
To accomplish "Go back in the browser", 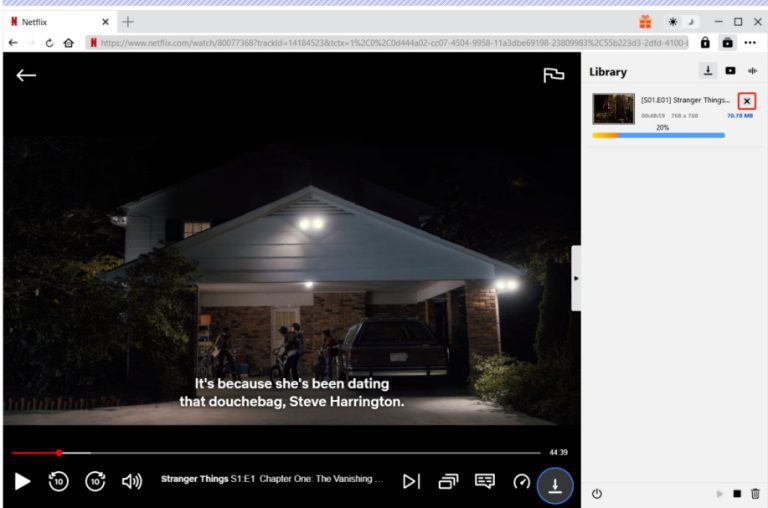I will (x=13, y=43).
